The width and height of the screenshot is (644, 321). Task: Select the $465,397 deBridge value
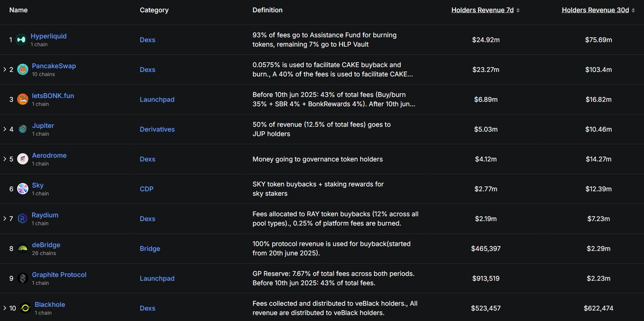(x=486, y=249)
